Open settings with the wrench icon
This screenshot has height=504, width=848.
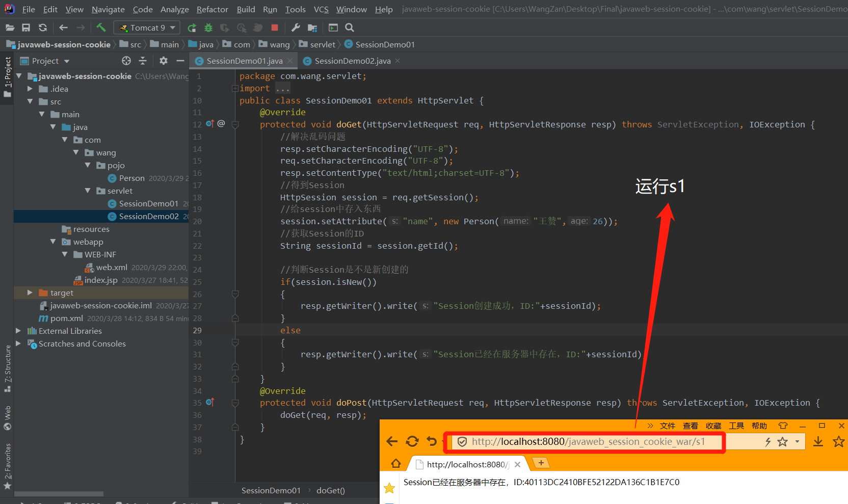[296, 28]
